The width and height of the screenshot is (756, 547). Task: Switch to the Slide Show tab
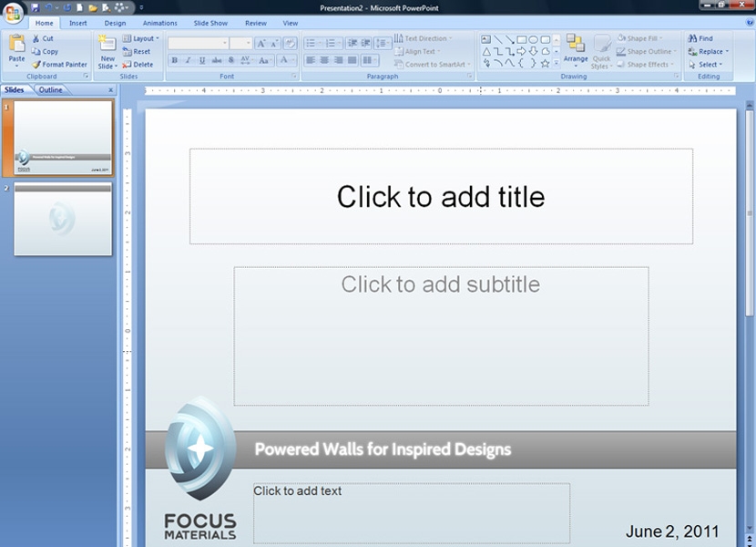(x=210, y=23)
